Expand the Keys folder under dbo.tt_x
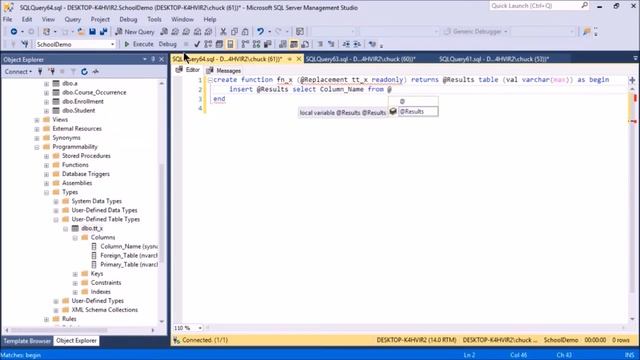Viewport: 640px width, 360px height. pyautogui.click(x=75, y=274)
